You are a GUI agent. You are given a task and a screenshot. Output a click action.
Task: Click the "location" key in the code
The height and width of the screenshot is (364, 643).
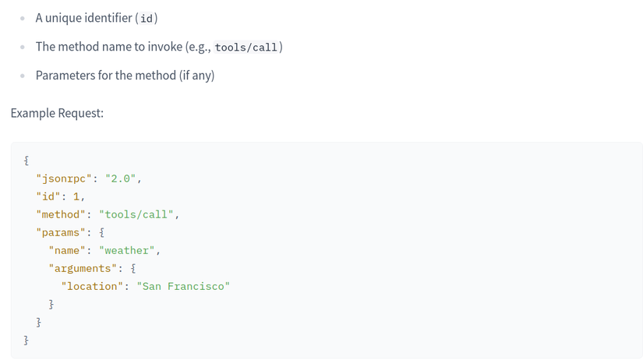coord(92,287)
